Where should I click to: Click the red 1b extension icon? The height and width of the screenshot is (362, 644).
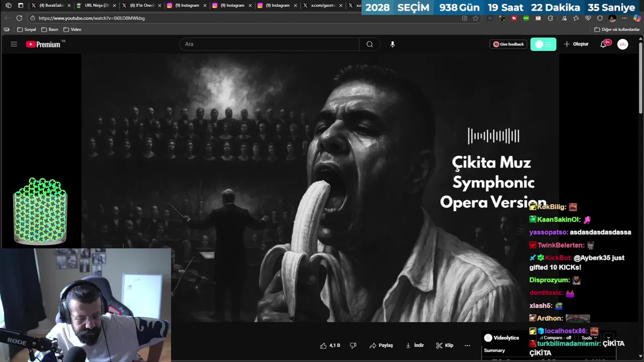[514, 18]
